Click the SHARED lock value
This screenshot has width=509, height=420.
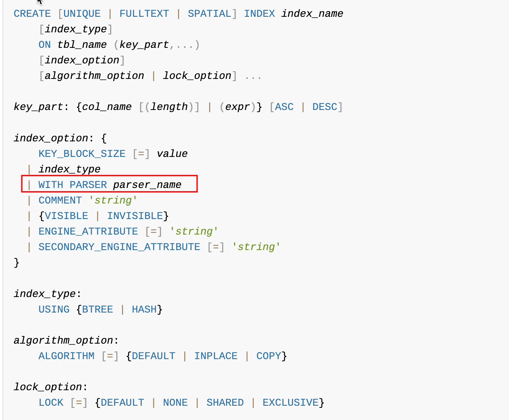(x=225, y=403)
